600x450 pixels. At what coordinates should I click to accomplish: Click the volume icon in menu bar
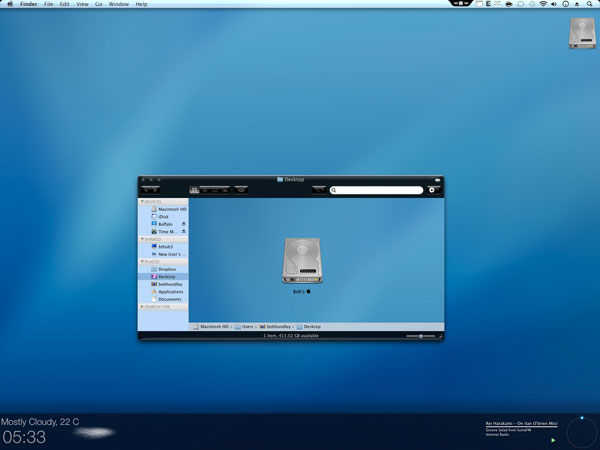pyautogui.click(x=554, y=4)
